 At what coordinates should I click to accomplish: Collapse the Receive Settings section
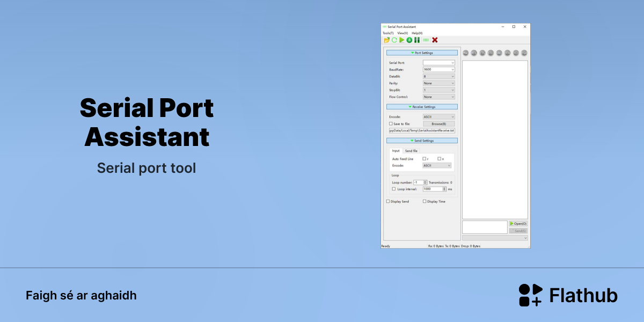[422, 107]
